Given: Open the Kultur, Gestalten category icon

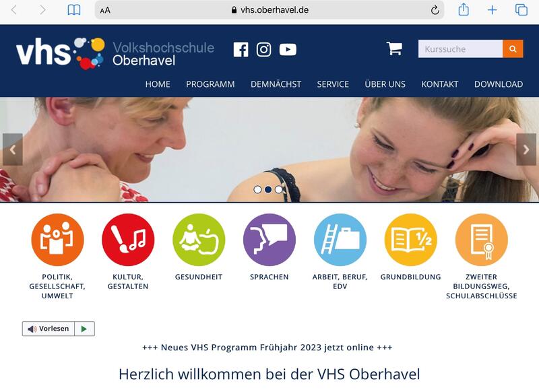Looking at the screenshot, I should [128, 240].
